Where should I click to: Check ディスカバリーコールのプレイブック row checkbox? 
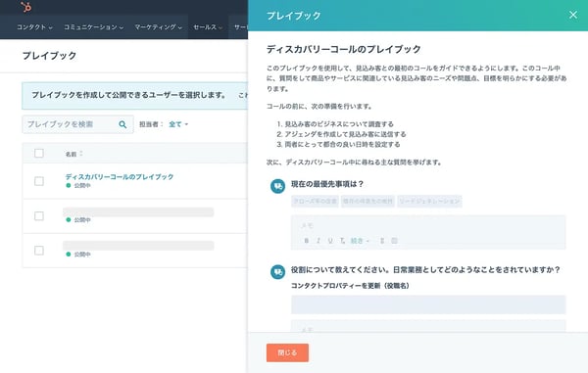39,181
